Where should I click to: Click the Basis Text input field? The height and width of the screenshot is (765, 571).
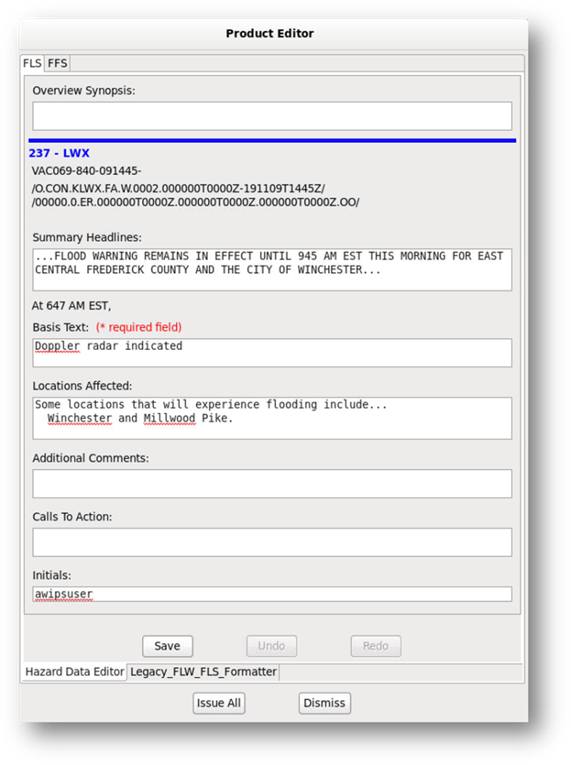pyautogui.click(x=272, y=352)
